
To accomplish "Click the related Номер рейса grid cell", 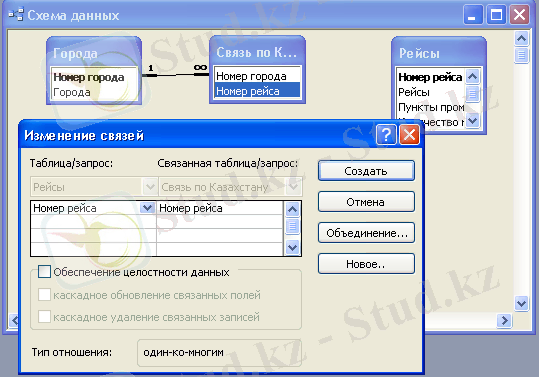I will tap(220, 208).
